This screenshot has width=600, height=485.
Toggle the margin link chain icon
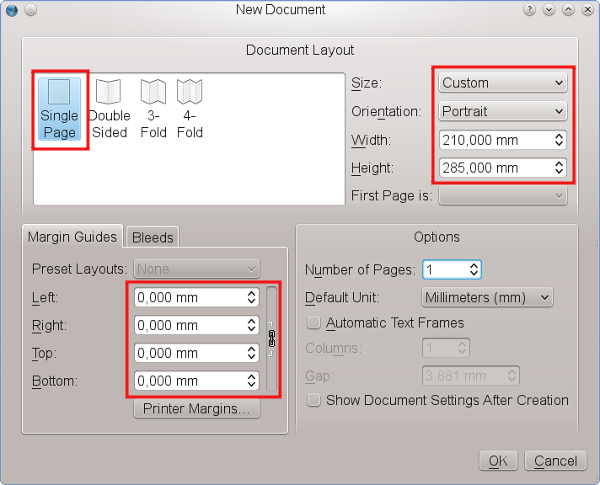tap(271, 338)
